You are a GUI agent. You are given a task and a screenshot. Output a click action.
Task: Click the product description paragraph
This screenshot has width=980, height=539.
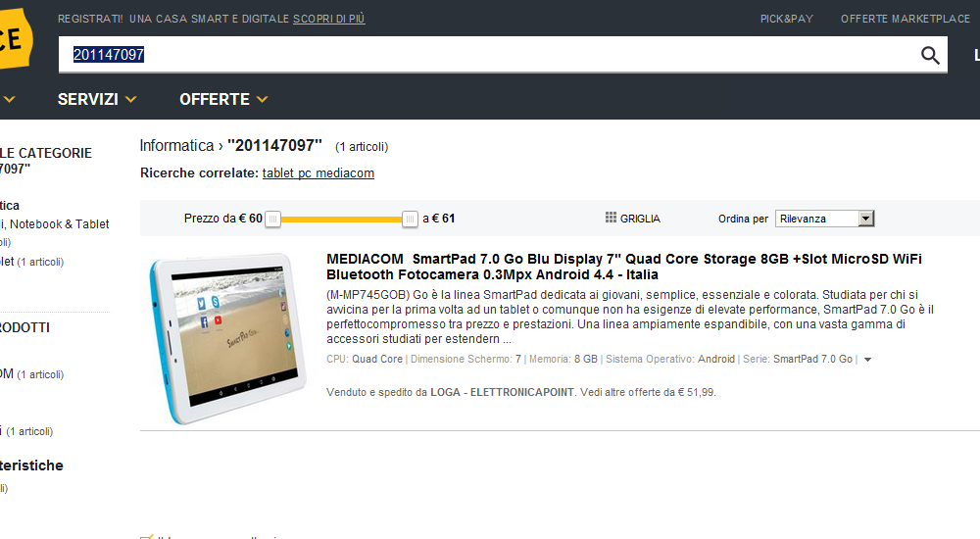pyautogui.click(x=630, y=317)
